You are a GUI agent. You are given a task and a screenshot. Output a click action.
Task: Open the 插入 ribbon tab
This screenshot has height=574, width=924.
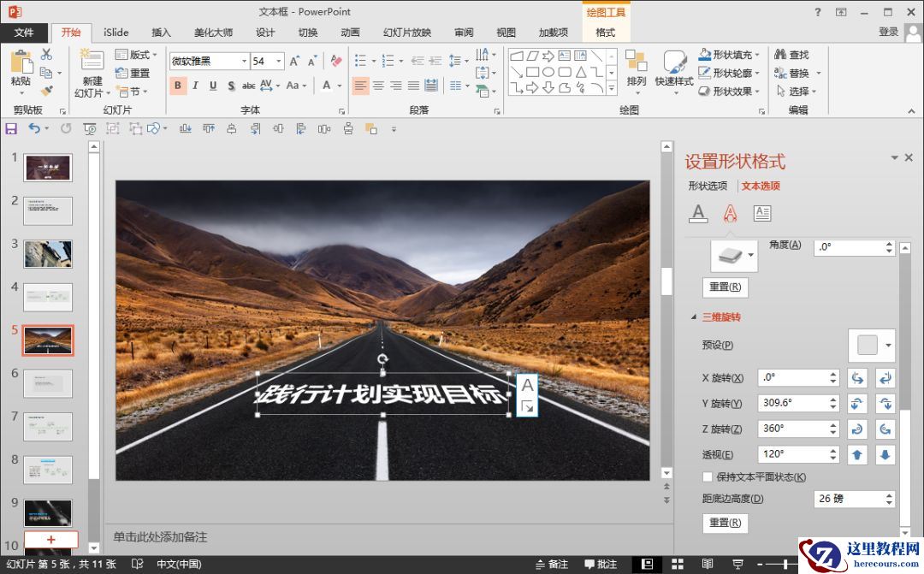pos(161,33)
